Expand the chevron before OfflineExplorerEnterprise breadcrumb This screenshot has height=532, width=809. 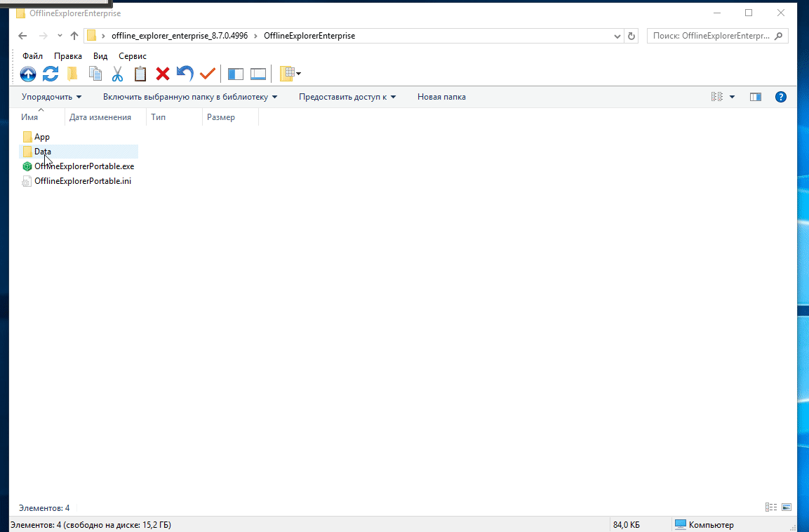(x=255, y=36)
